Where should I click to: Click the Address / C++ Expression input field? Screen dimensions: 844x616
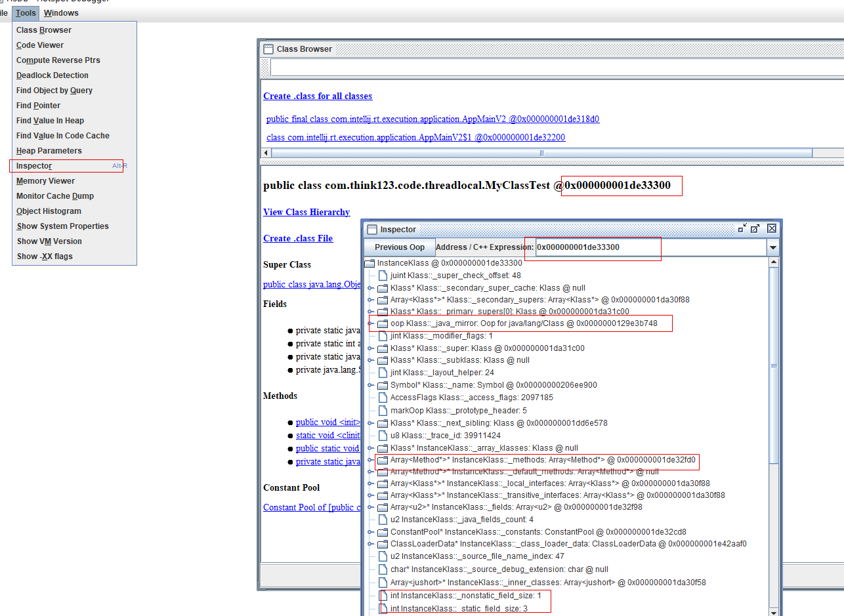click(650, 248)
